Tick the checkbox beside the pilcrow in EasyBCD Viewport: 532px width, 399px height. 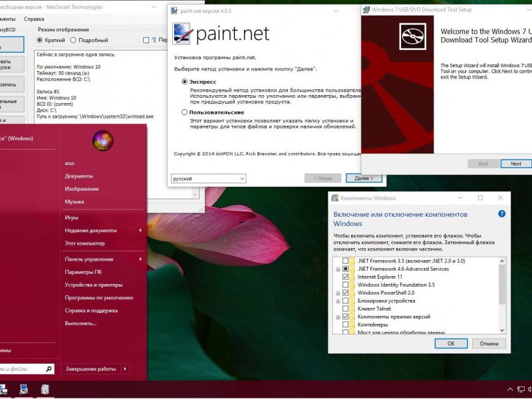[x=146, y=40]
